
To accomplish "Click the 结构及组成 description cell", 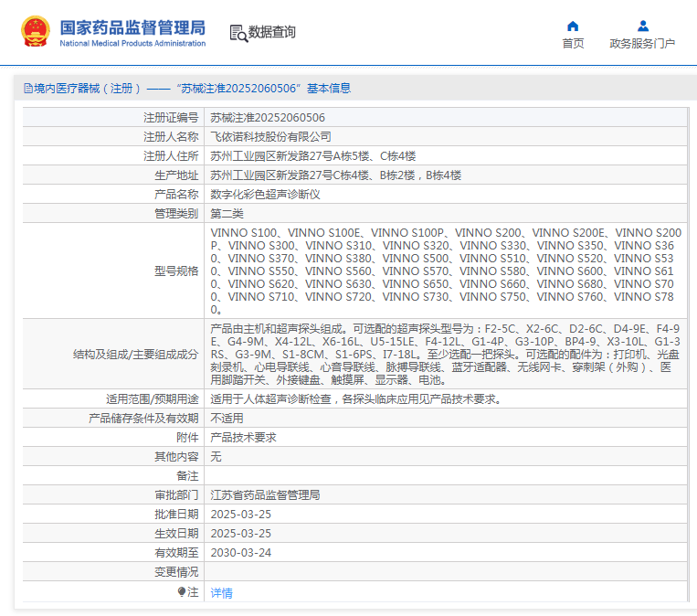I will (x=446, y=354).
